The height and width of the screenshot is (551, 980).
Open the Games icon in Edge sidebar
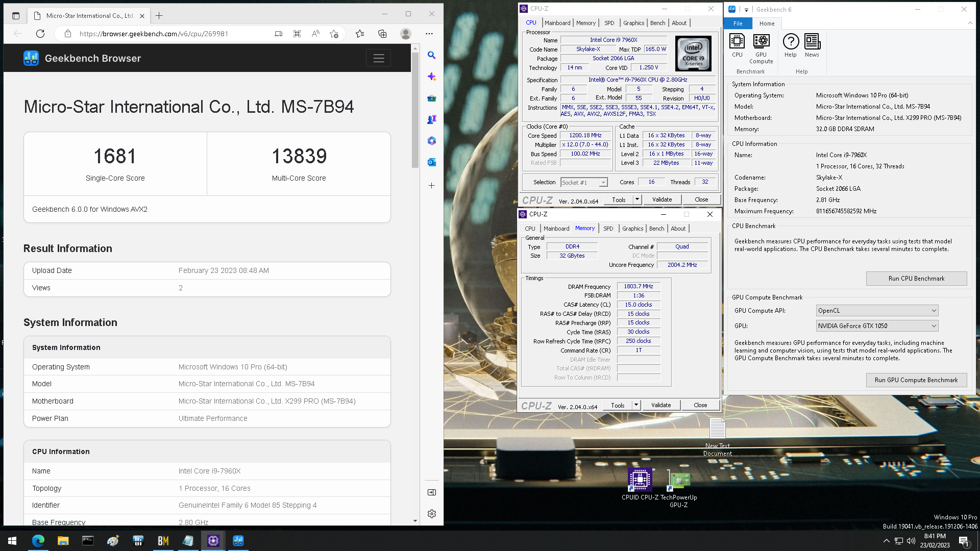(x=432, y=119)
